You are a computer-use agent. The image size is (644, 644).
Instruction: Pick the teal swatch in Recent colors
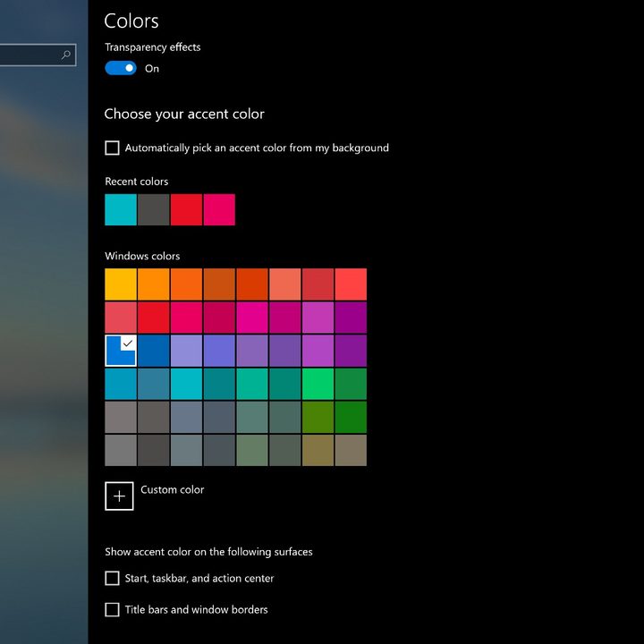point(121,210)
